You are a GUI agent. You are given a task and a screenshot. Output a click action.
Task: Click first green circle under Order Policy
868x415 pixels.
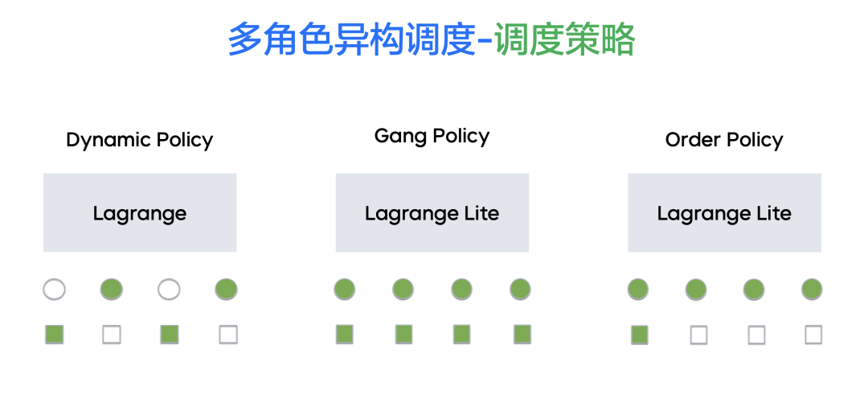click(638, 290)
